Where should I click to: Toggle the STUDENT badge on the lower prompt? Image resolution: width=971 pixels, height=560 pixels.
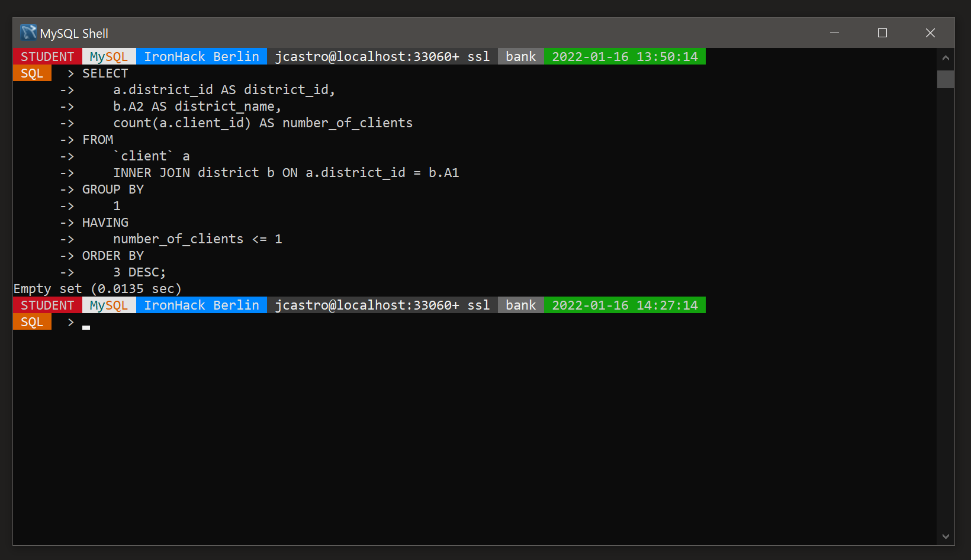tap(47, 305)
